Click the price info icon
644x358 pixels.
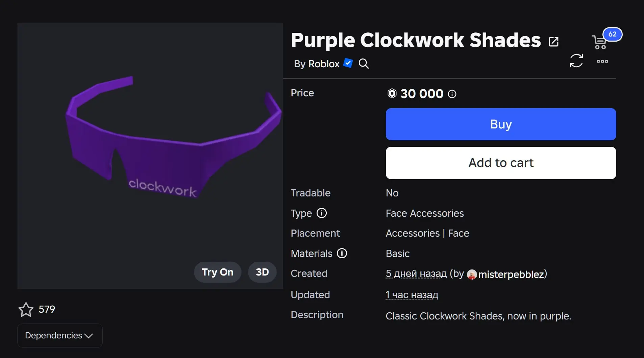click(452, 94)
